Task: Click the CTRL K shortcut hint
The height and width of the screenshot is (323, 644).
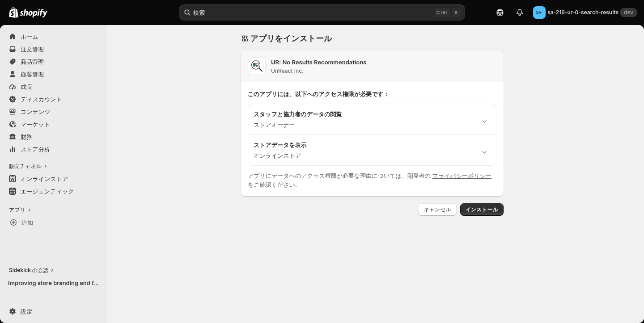Action: tap(447, 13)
